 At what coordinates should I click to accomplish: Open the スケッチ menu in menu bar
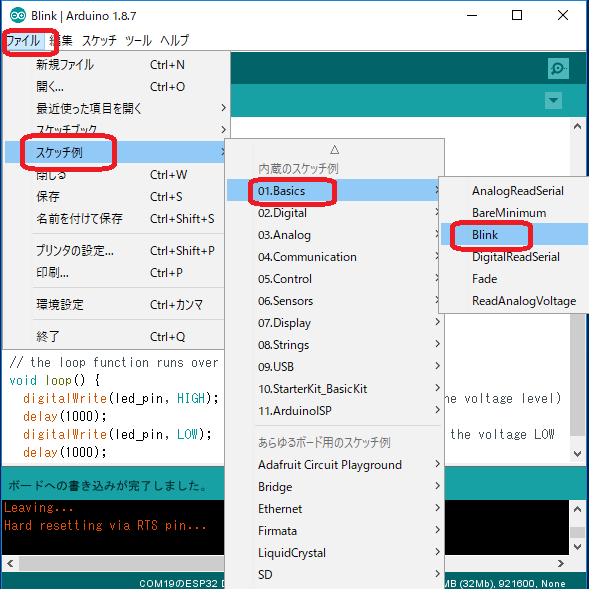(99, 41)
